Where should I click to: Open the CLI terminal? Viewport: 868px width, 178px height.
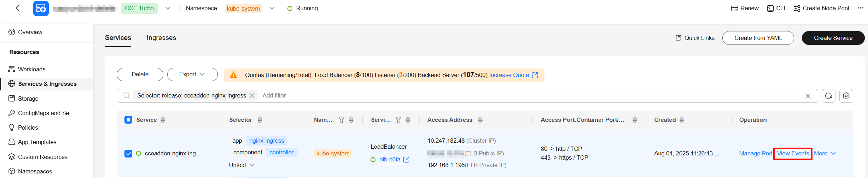tap(776, 8)
